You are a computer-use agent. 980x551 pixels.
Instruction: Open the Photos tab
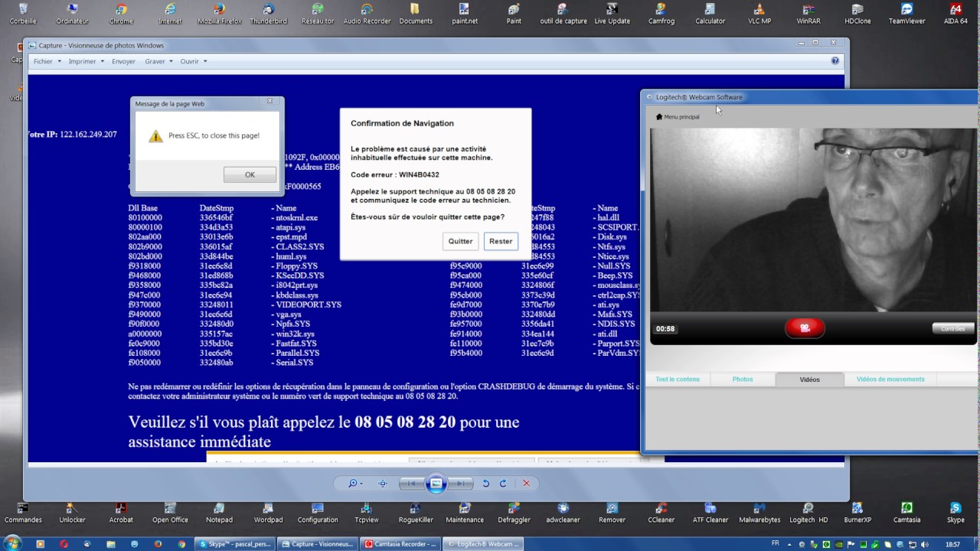click(x=743, y=380)
